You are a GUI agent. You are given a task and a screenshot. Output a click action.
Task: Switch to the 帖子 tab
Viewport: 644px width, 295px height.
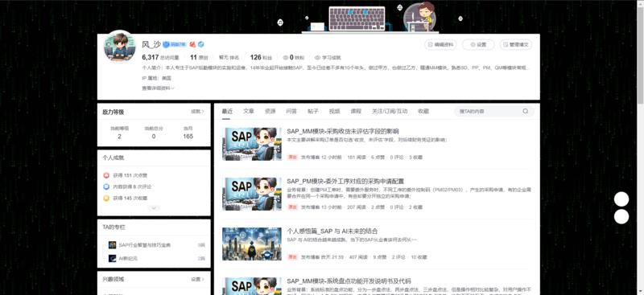(x=313, y=111)
